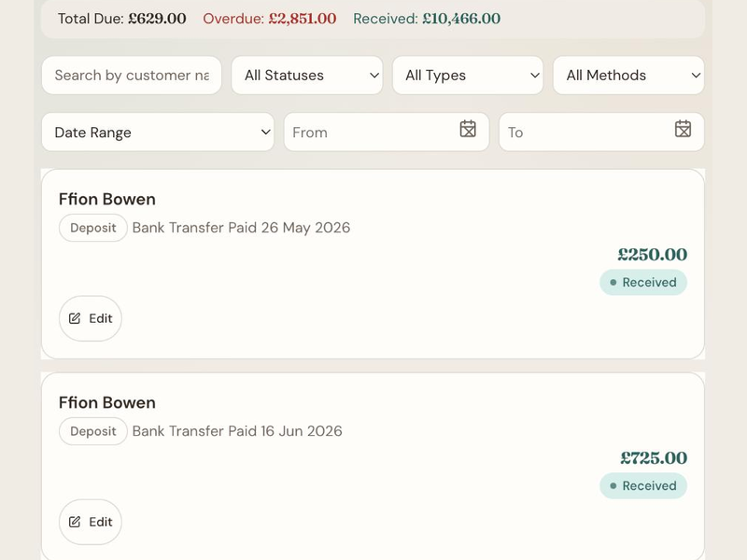
Task: Click the Total Due: £629.00 summary
Action: pos(122,19)
